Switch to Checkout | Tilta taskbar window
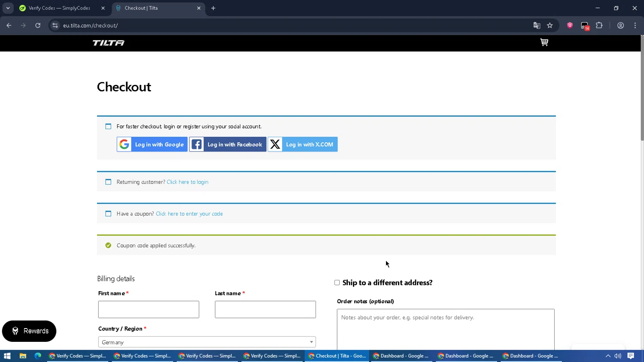This screenshot has width=644, height=362. coord(337,356)
